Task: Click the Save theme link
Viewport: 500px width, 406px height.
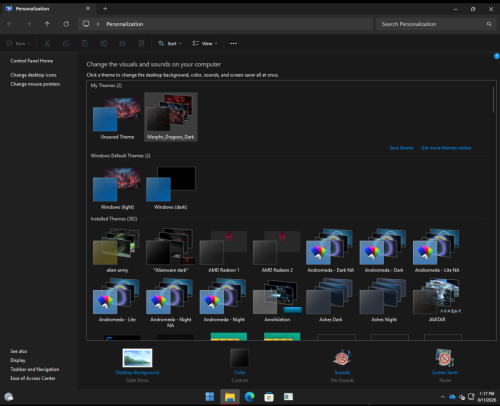Action: (401, 148)
